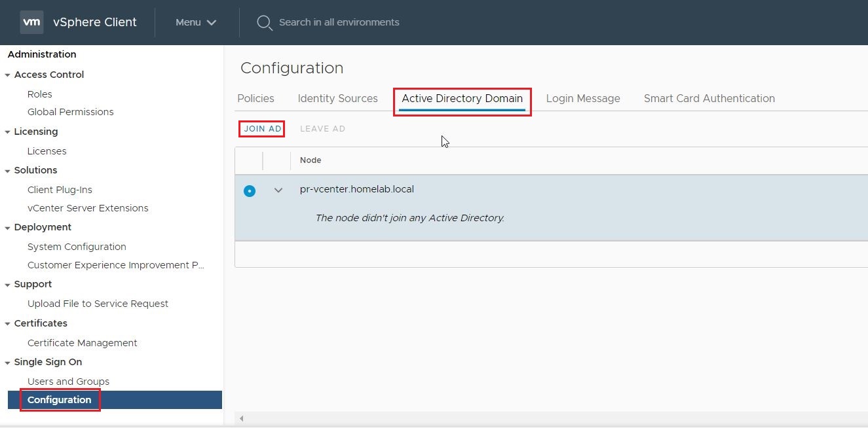Open Users and Groups
This screenshot has width=868, height=428.
click(68, 382)
